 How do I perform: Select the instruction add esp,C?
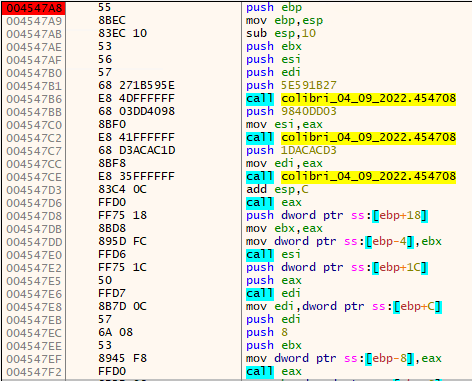(x=277, y=189)
